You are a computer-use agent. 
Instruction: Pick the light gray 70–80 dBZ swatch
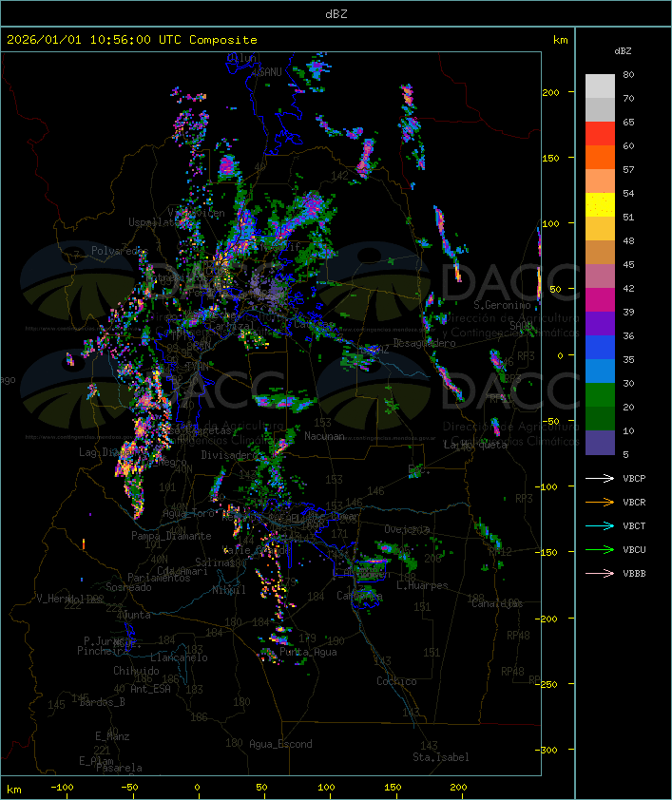point(600,86)
